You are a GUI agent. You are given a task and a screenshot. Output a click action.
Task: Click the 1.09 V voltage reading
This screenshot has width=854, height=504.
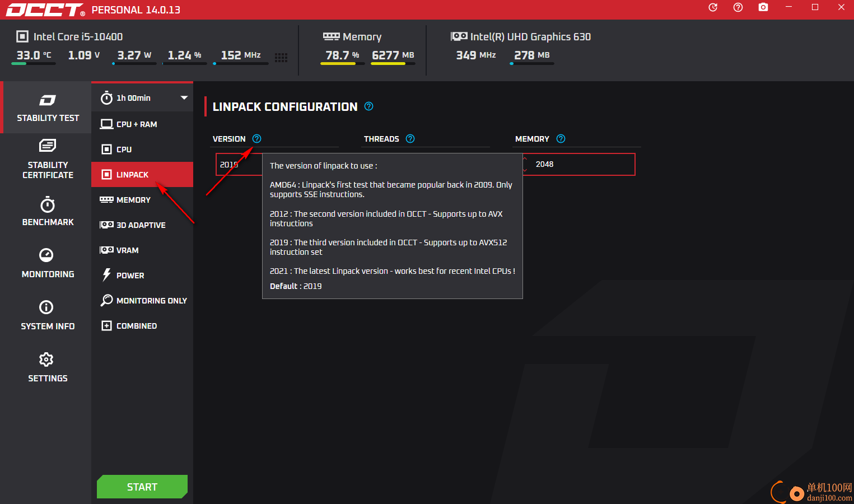84,55
